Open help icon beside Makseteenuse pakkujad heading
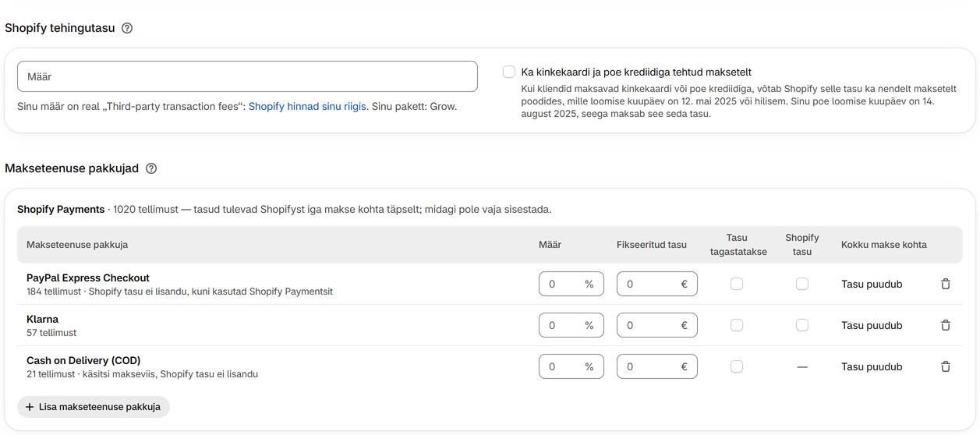 [151, 168]
